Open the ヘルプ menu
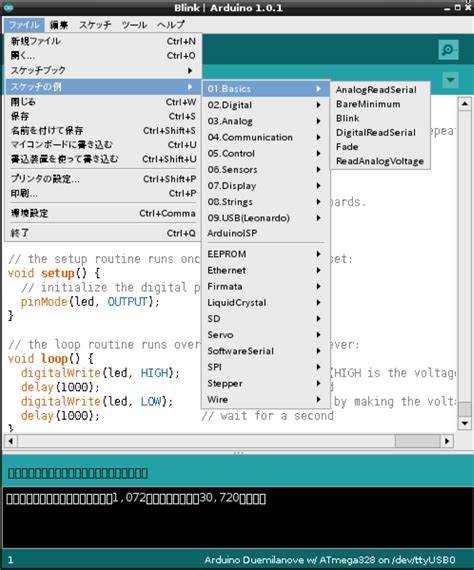The height and width of the screenshot is (570, 474). 171,25
